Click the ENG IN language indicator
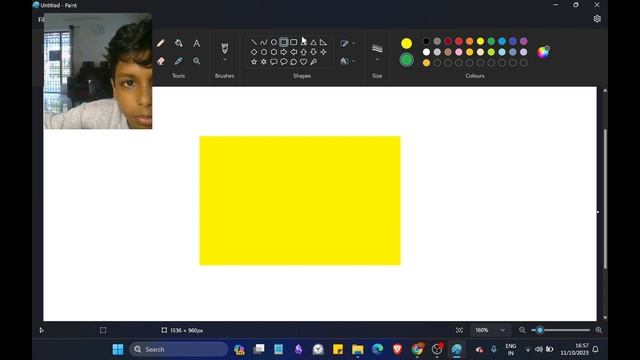Screen dimensions: 640x360 (511, 349)
